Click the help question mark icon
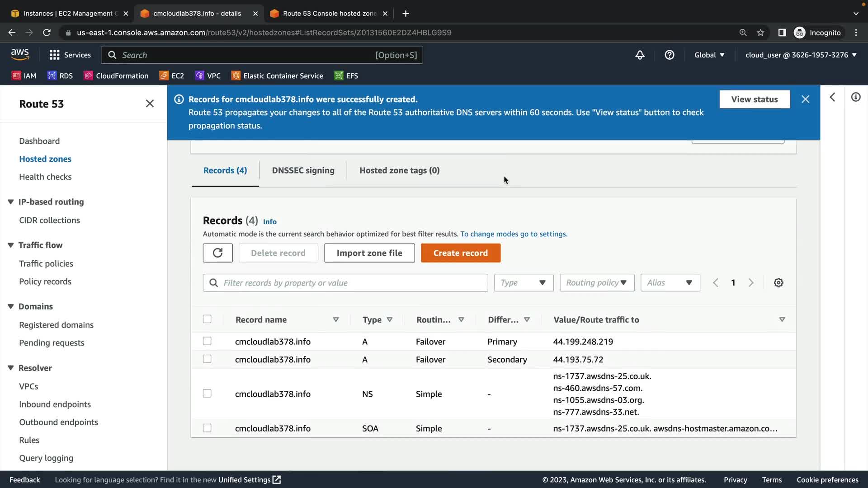Viewport: 868px width, 488px height. (669, 55)
